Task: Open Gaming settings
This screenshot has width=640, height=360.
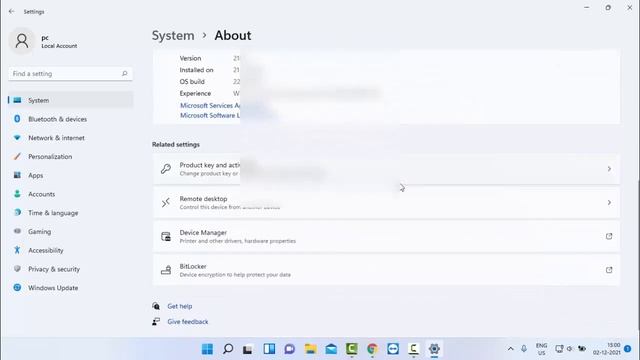Action: [x=70, y=231]
